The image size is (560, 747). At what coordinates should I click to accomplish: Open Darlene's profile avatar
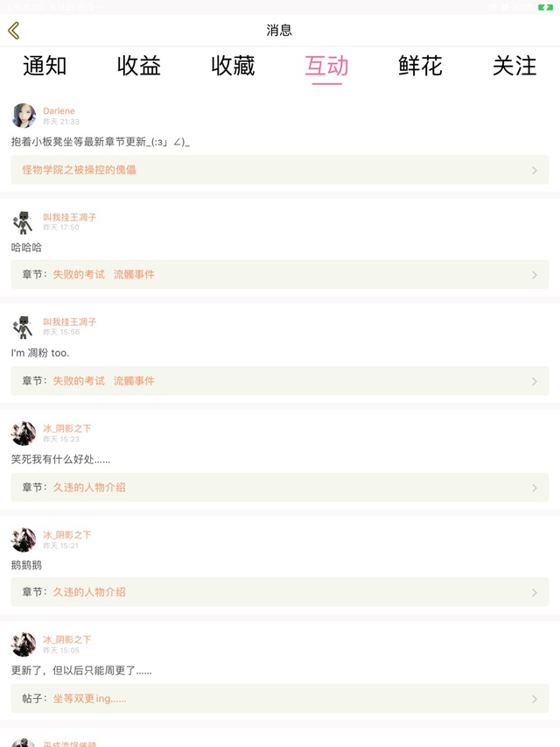tap(24, 116)
